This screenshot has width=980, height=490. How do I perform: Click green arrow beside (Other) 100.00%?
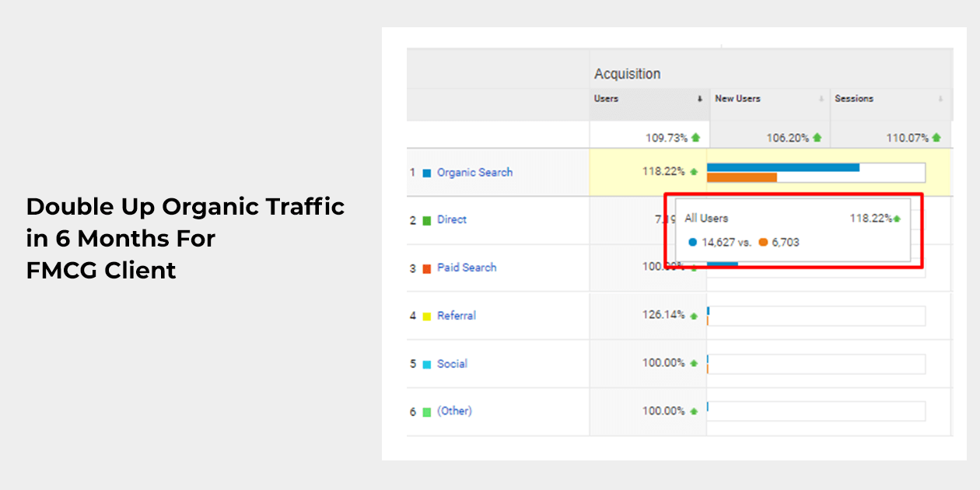coord(694,411)
